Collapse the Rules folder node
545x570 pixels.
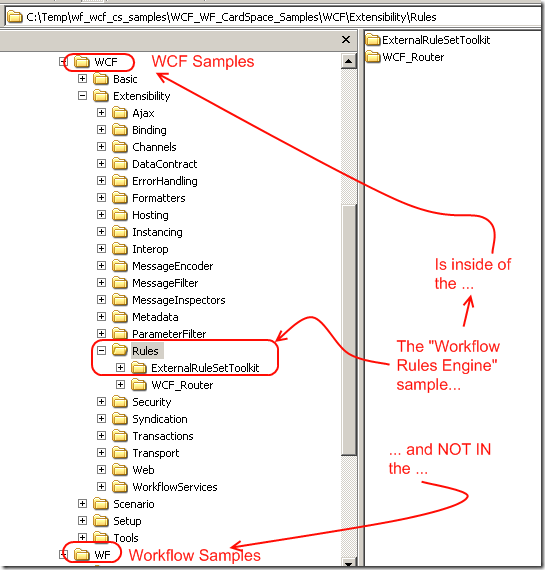[101, 350]
